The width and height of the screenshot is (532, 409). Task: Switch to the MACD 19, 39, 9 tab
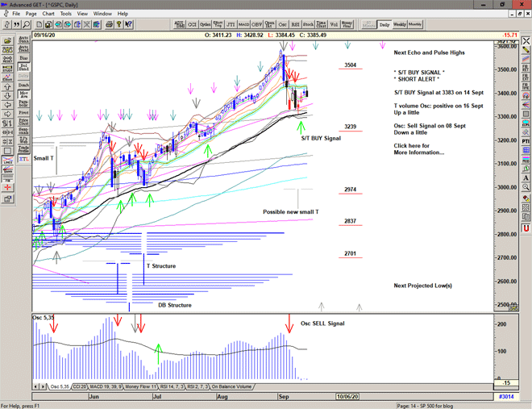pyautogui.click(x=106, y=387)
